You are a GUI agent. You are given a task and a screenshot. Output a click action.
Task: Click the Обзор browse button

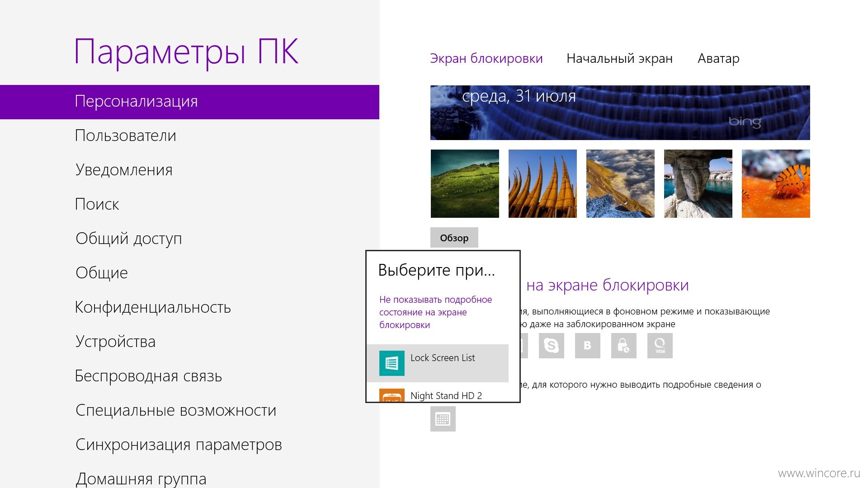coord(454,238)
